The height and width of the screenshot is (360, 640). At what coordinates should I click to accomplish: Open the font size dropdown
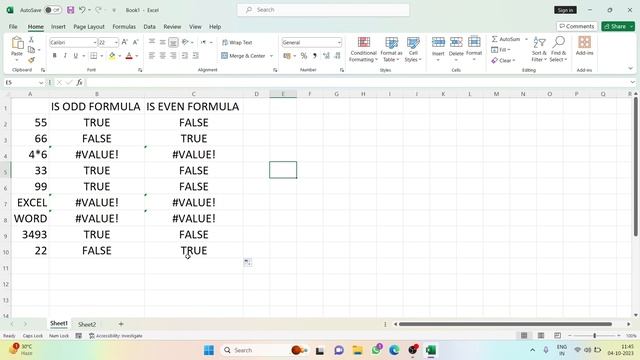click(116, 42)
